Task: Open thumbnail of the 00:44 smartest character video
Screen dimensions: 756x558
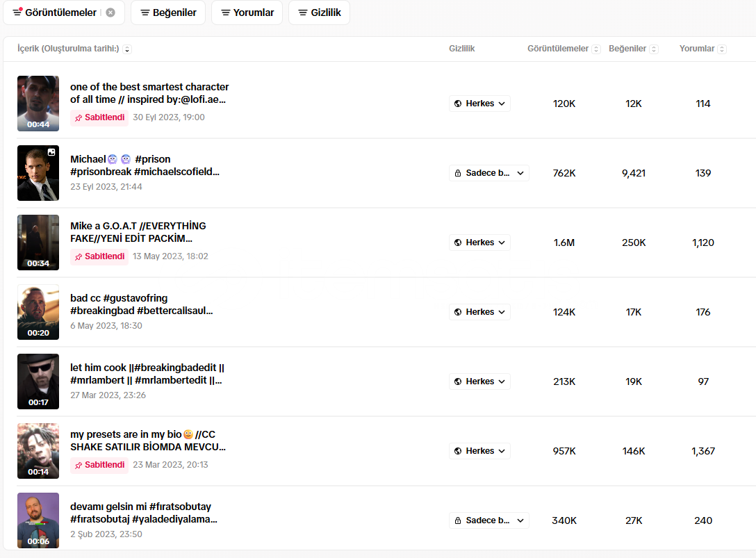Action: [38, 104]
